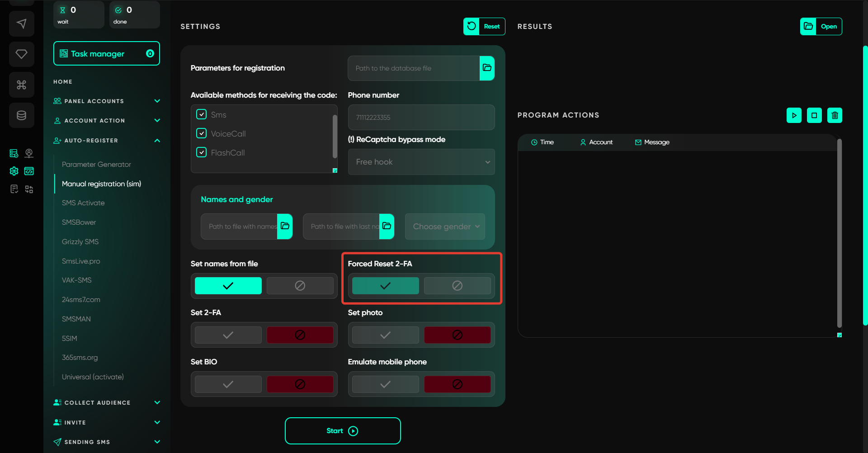Click the command-key icon in left rail
The image size is (868, 453).
[x=21, y=85]
